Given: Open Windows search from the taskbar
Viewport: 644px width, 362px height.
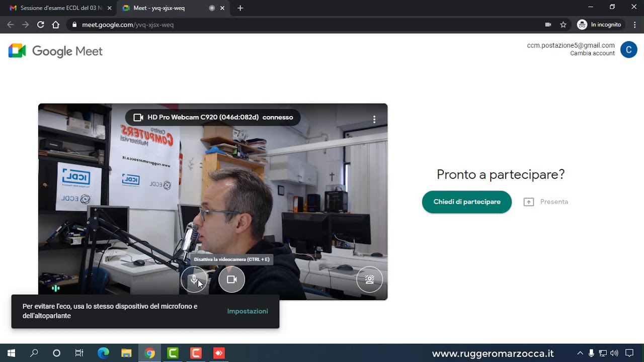Looking at the screenshot, I should [x=34, y=353].
